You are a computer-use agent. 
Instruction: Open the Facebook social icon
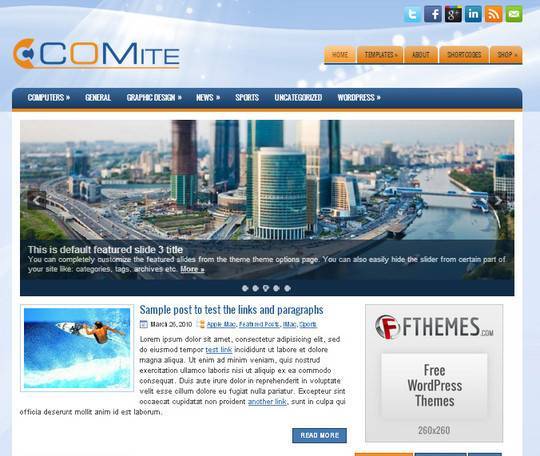tap(433, 14)
